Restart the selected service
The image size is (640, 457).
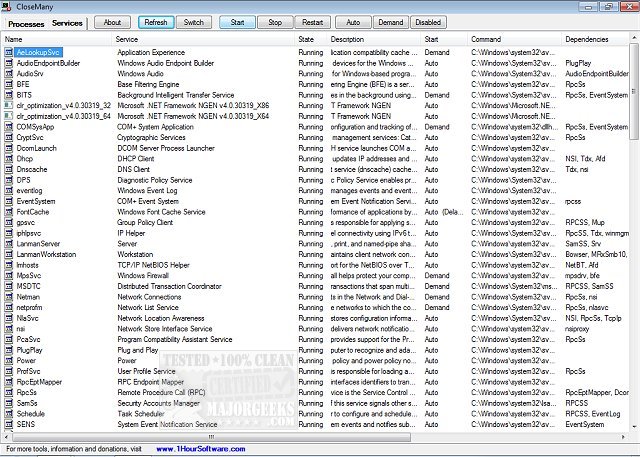(x=312, y=22)
